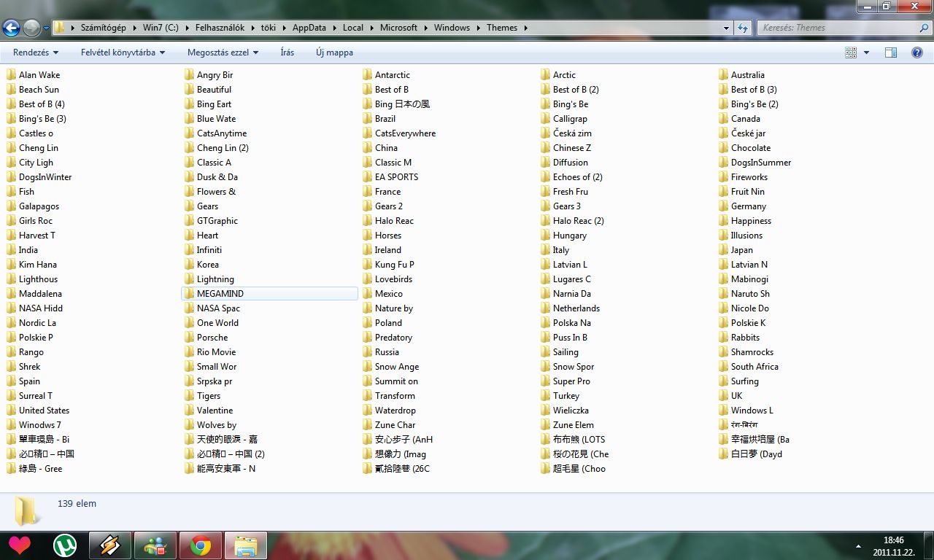Open the help question mark icon
Screen dimensions: 934x560
click(x=916, y=52)
